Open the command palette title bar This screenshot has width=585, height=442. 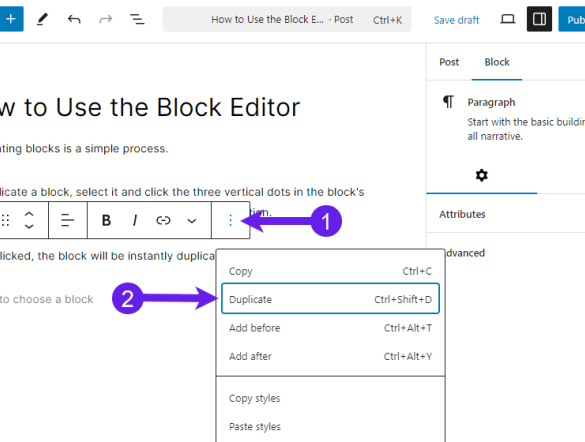coord(287,19)
